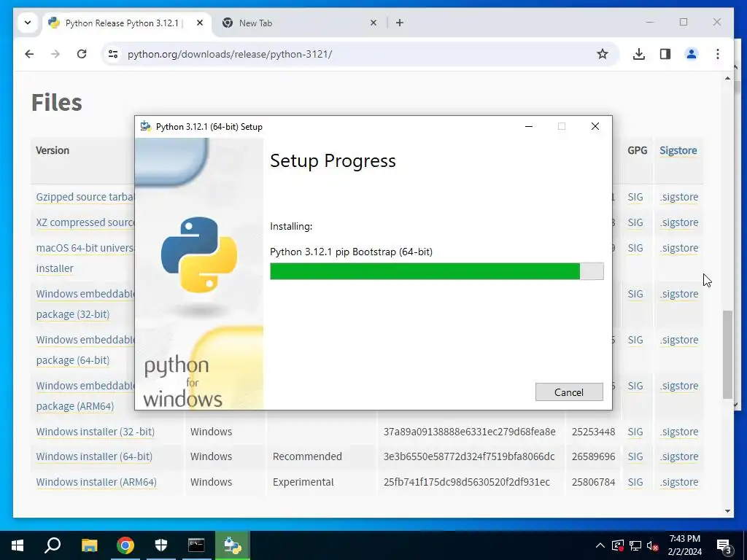Open .sigstore link for Gzipped source tarball row
Viewport: 747px width, 560px height.
(679, 197)
